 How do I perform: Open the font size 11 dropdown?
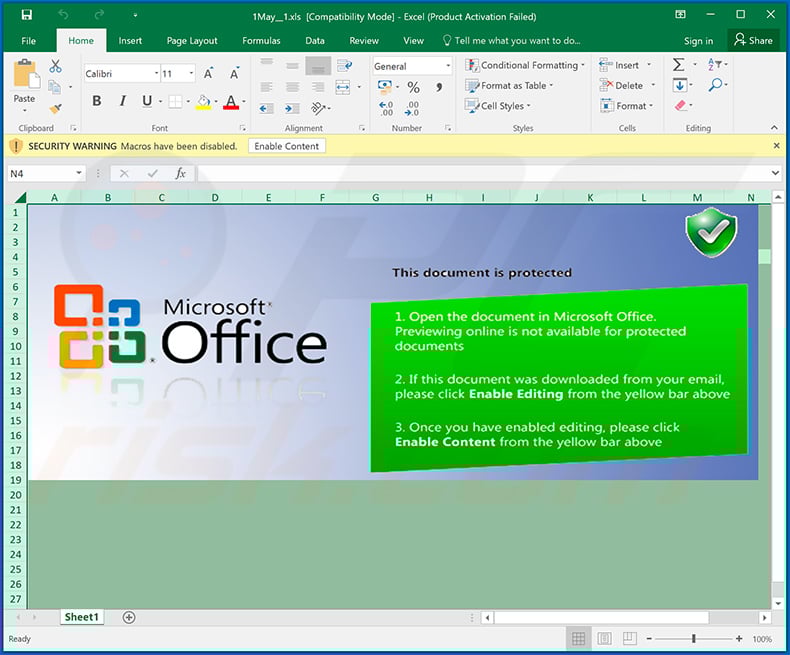pos(191,74)
